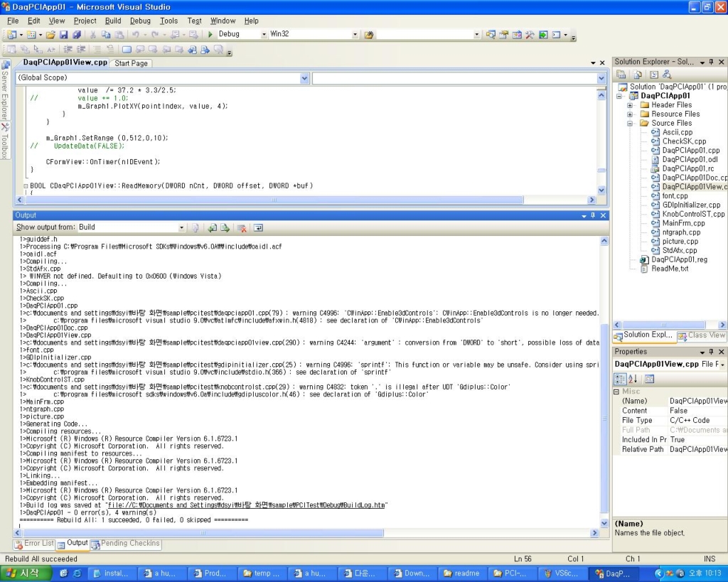Open the Build menu
The width and height of the screenshot is (728, 582).
click(x=113, y=21)
